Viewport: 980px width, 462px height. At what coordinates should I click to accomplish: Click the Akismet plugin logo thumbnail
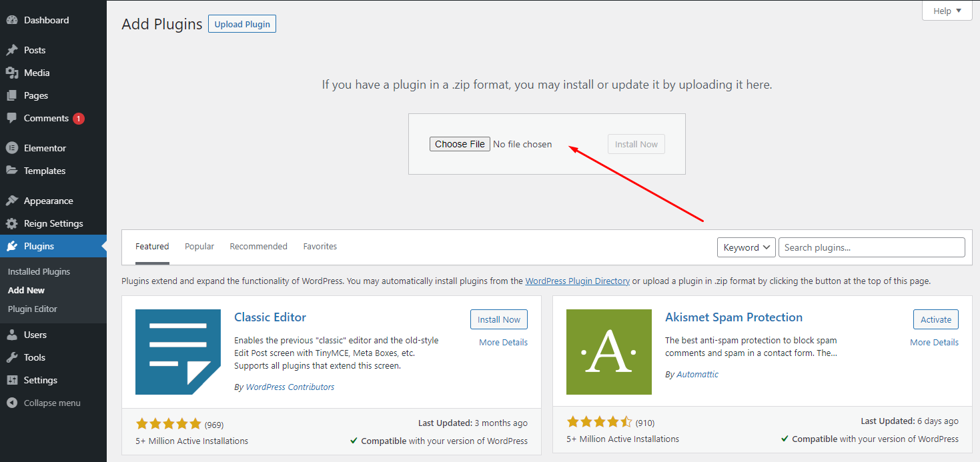click(609, 352)
